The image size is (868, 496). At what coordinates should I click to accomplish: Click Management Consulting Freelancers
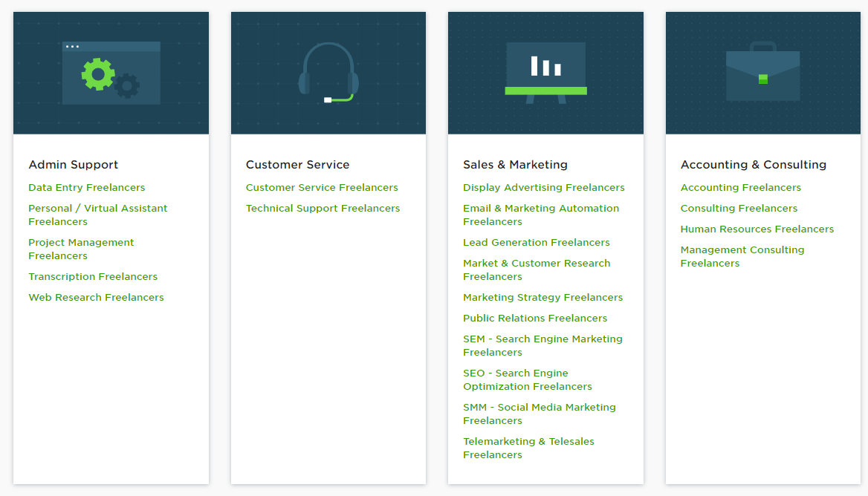tap(742, 257)
